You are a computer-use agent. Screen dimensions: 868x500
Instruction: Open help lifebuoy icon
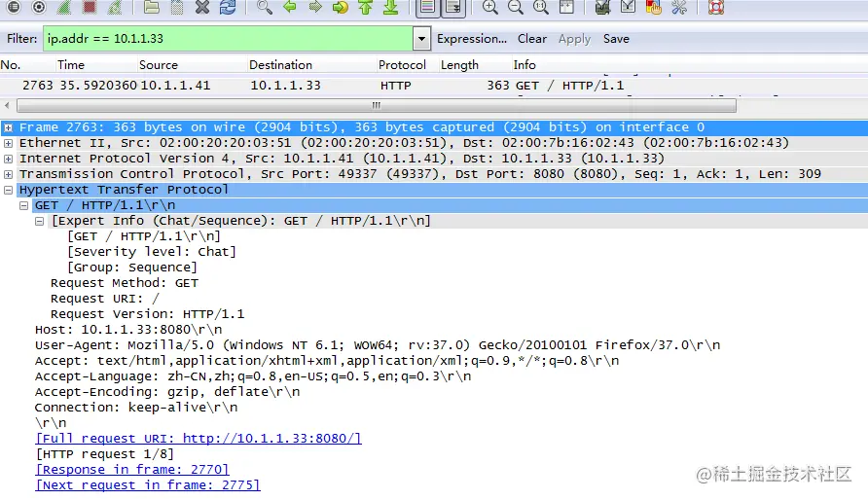[x=716, y=7]
